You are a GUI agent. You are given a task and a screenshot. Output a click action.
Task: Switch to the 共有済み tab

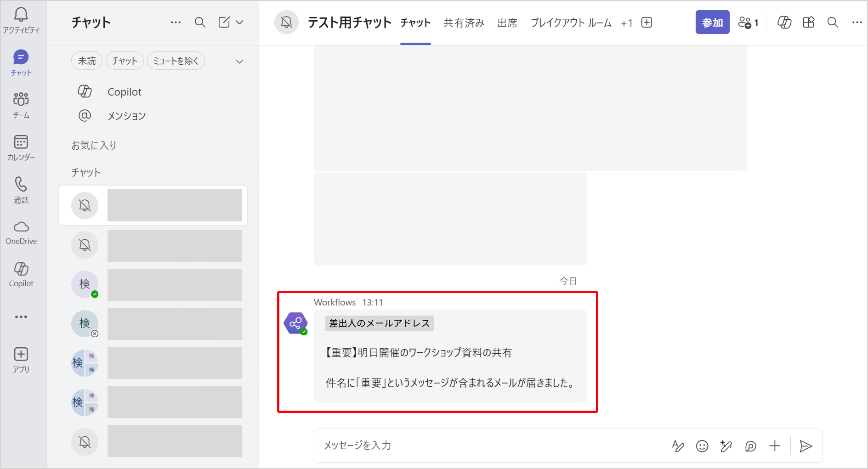(x=464, y=23)
